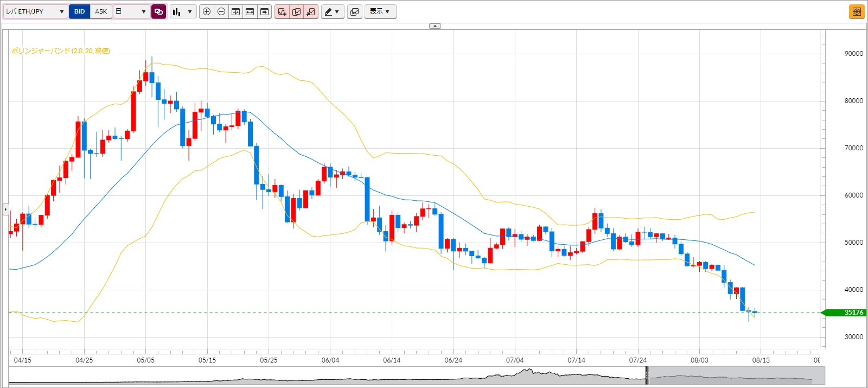The image size is (868, 388).
Task: Click the horizontal width adjust icon
Action: [x=250, y=11]
